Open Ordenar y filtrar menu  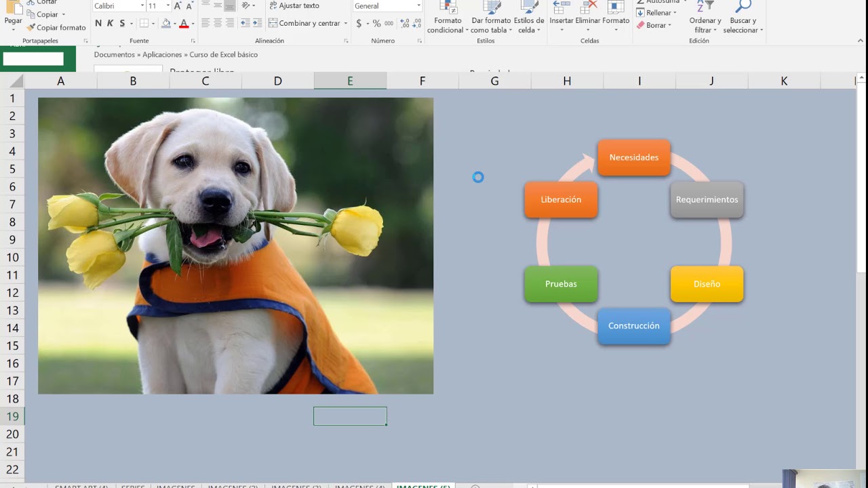[x=705, y=18]
